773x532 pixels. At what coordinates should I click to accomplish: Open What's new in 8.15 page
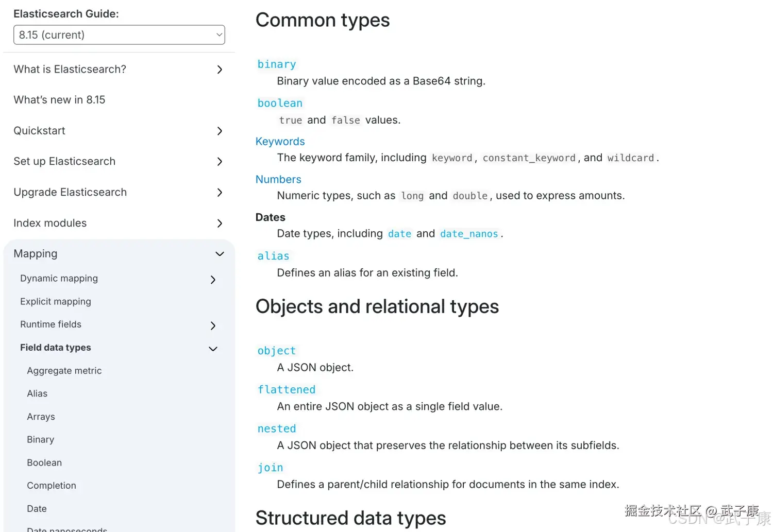pyautogui.click(x=59, y=100)
